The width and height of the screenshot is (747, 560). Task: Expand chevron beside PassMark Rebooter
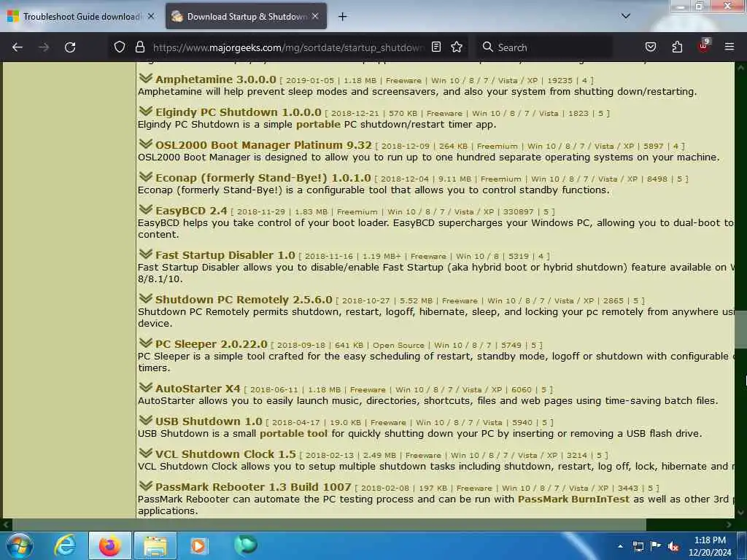coord(145,486)
